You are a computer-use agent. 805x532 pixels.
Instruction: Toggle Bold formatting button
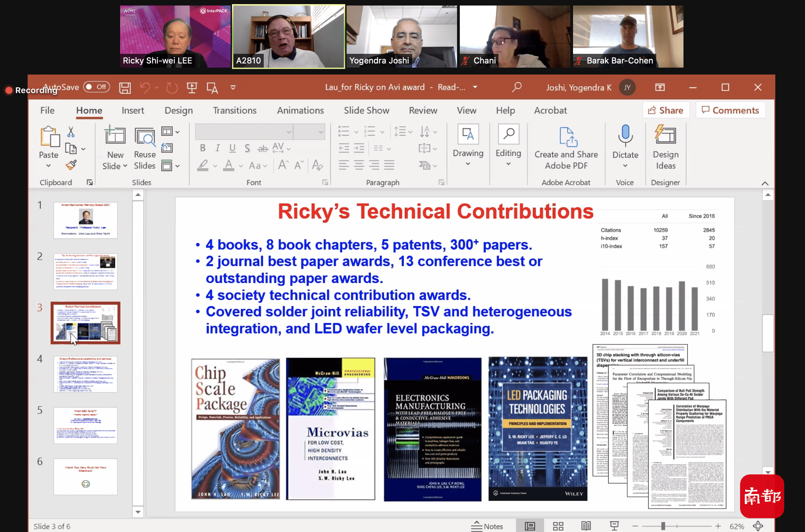[203, 148]
